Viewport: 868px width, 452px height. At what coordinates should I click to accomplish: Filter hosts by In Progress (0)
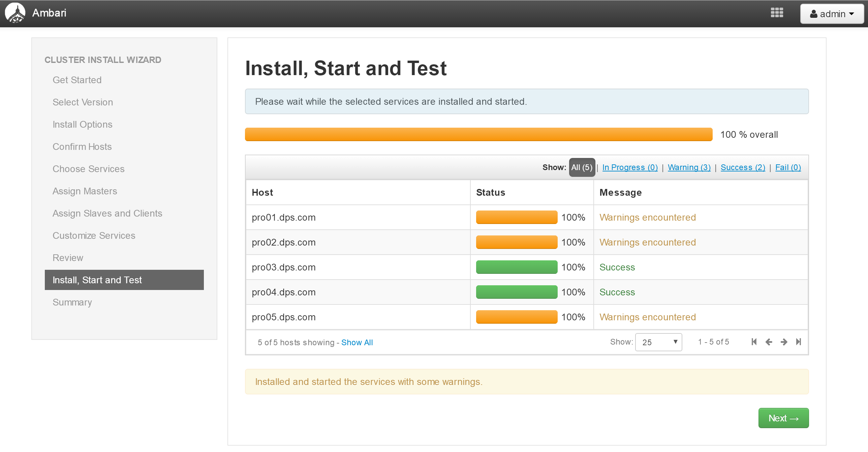pyautogui.click(x=630, y=167)
